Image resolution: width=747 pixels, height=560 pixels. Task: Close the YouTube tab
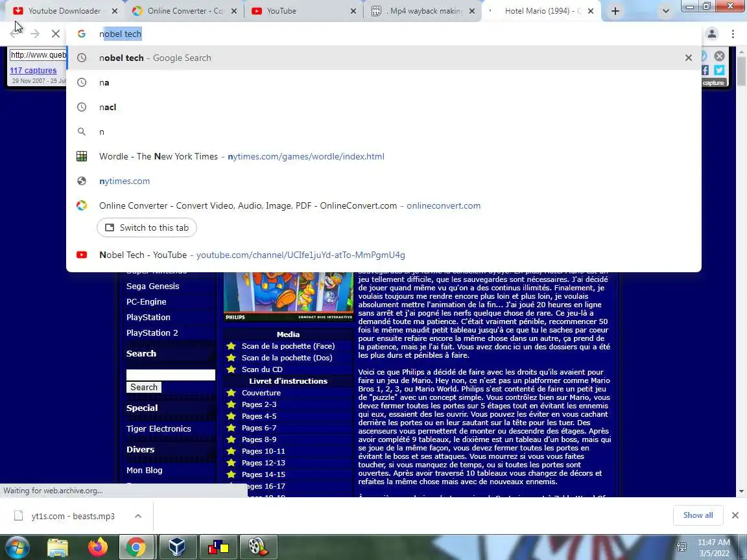coord(353,11)
